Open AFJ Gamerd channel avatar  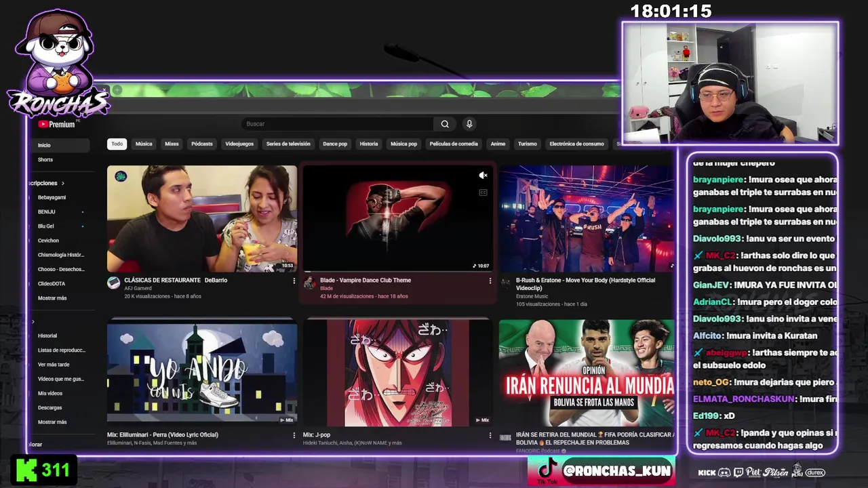114,283
